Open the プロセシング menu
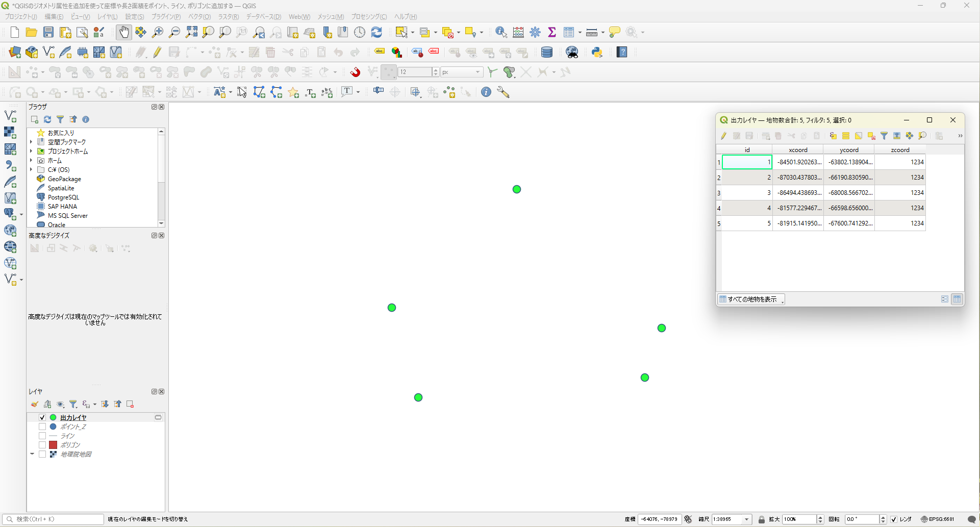 369,17
